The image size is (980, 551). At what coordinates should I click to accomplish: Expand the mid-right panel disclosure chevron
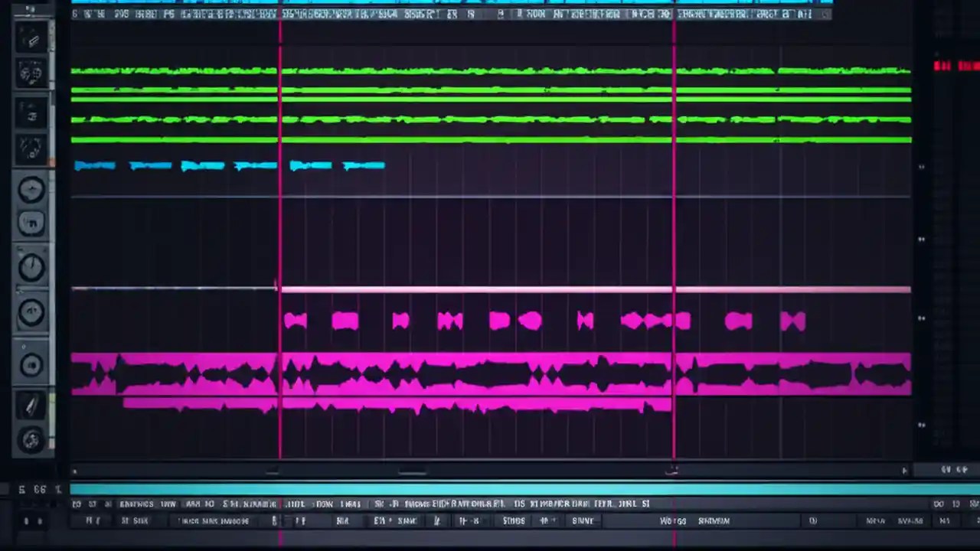coord(922,240)
